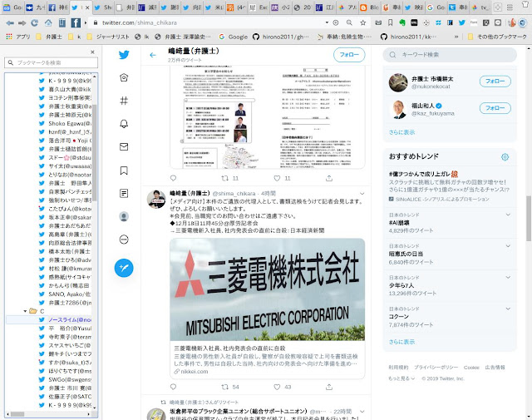Share the Mitsubishi Electric tweet

329,387
